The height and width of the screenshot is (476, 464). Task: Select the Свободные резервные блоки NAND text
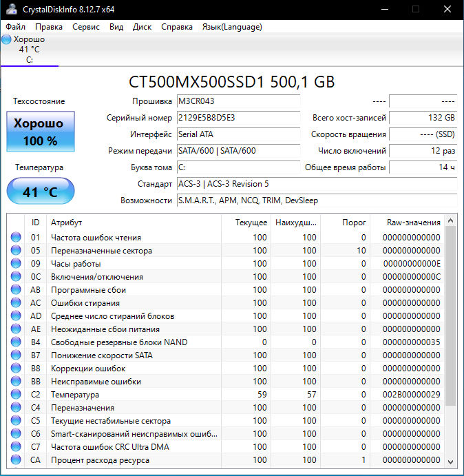pyautogui.click(x=119, y=342)
